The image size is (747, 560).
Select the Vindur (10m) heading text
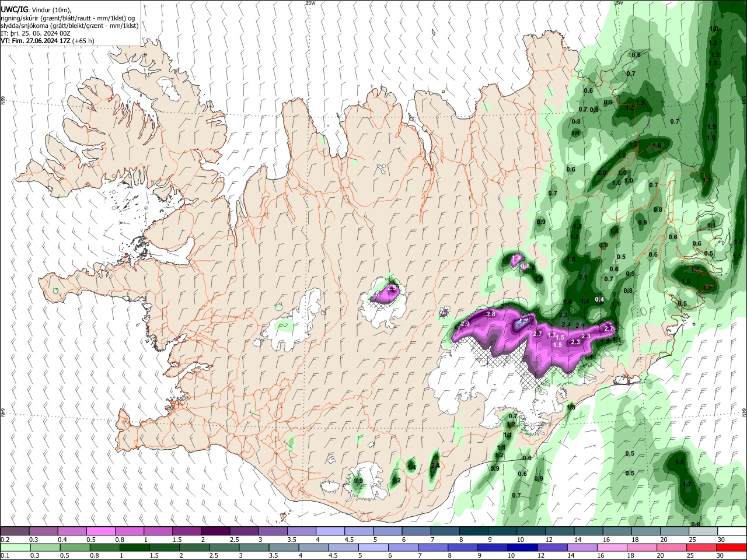[51, 10]
